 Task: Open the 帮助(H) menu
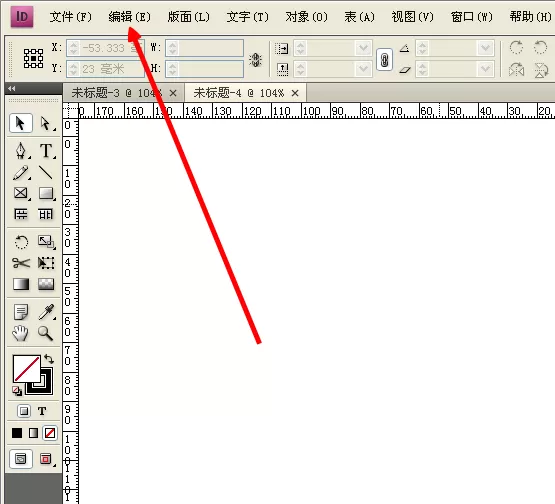(531, 17)
